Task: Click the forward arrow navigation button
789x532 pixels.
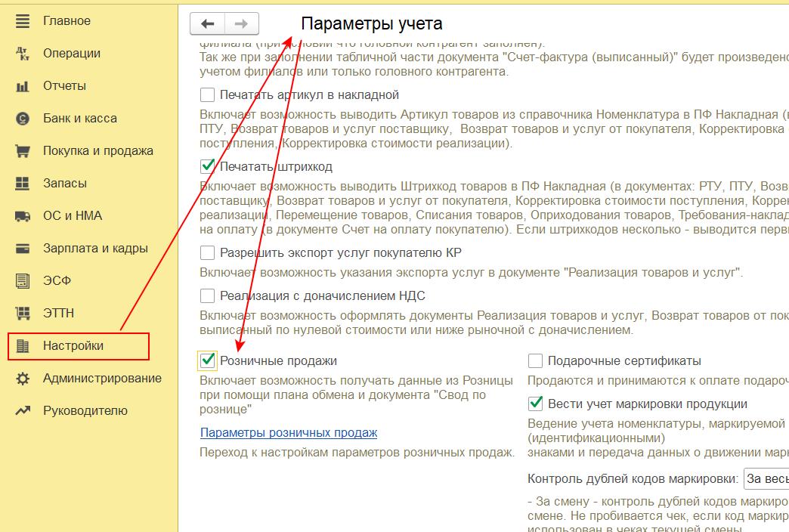Action: [x=241, y=24]
